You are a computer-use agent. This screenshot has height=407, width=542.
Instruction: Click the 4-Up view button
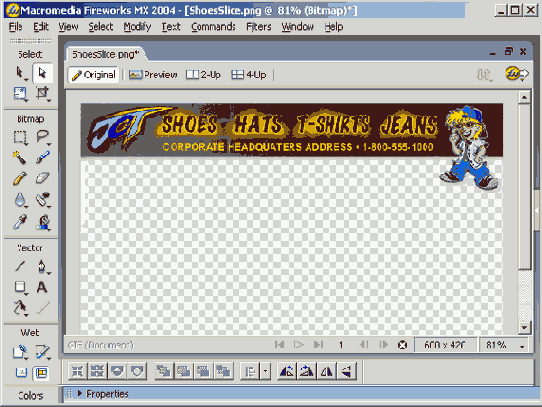pyautogui.click(x=249, y=75)
